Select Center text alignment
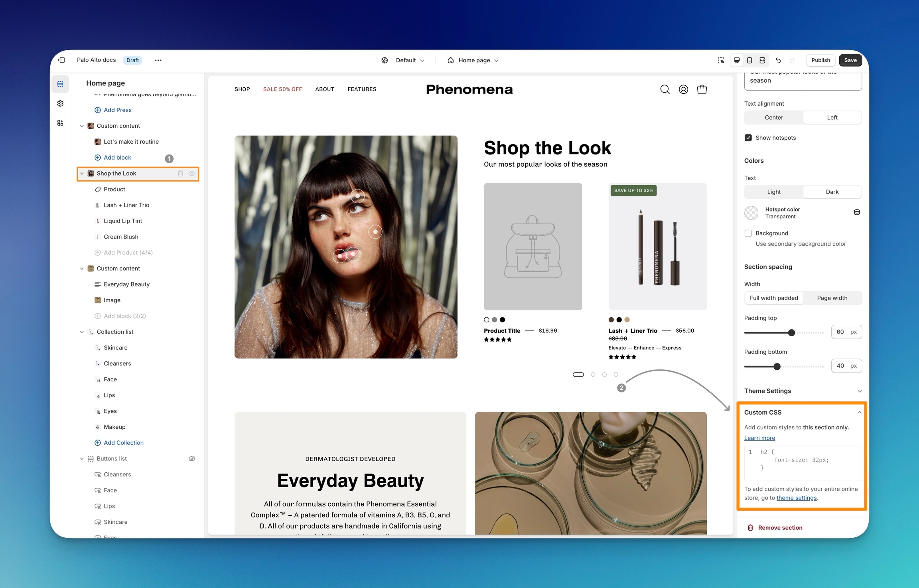 click(x=773, y=118)
